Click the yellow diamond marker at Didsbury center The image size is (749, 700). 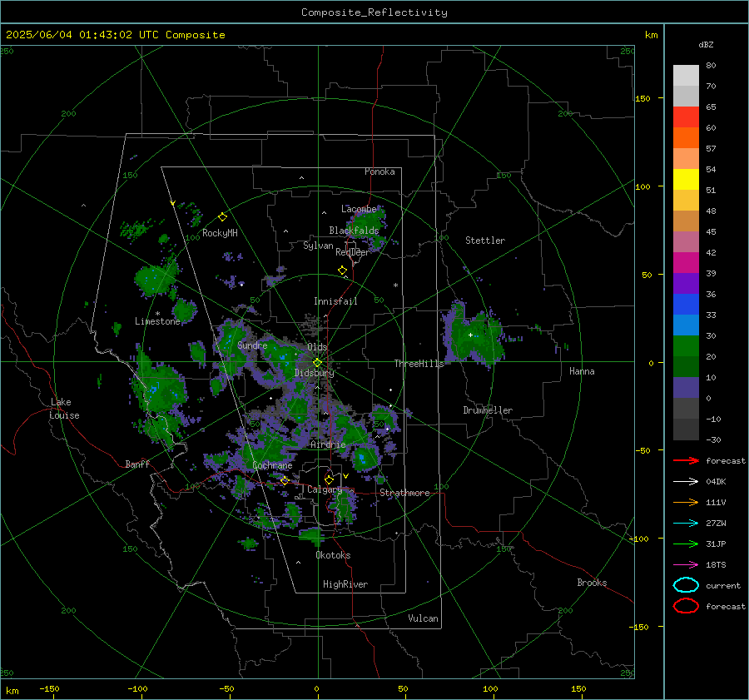(317, 363)
